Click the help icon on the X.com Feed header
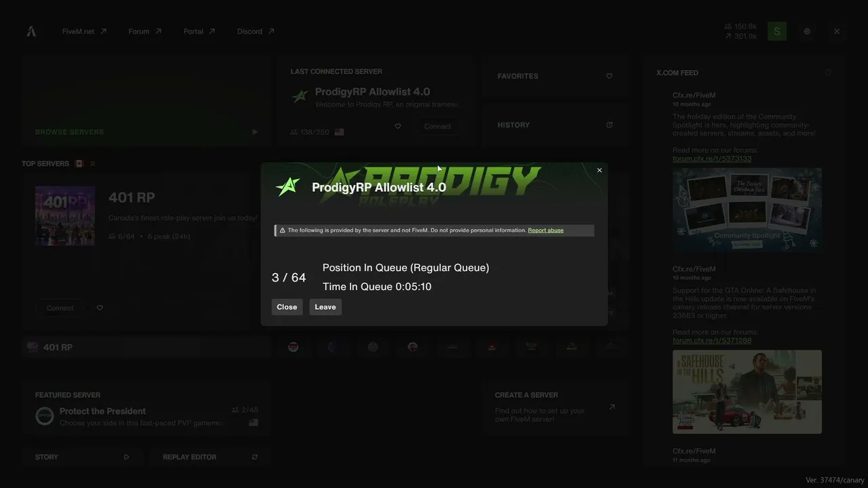 (x=828, y=73)
